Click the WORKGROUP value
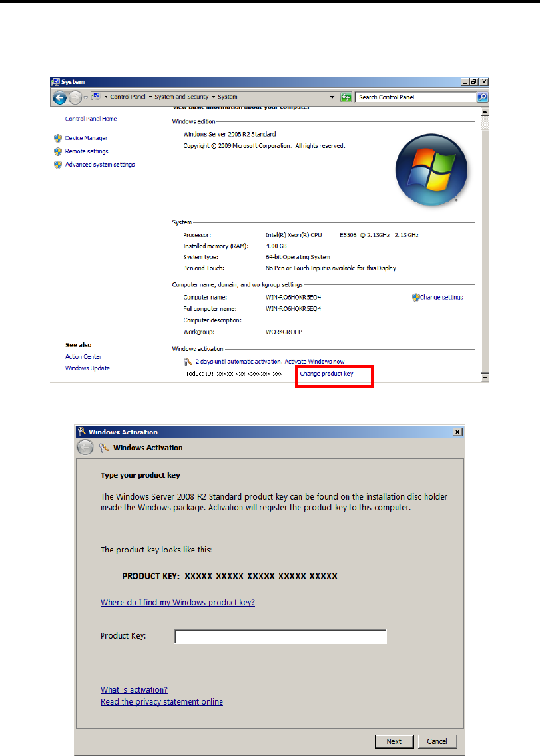The height and width of the screenshot is (756, 540). (x=284, y=332)
